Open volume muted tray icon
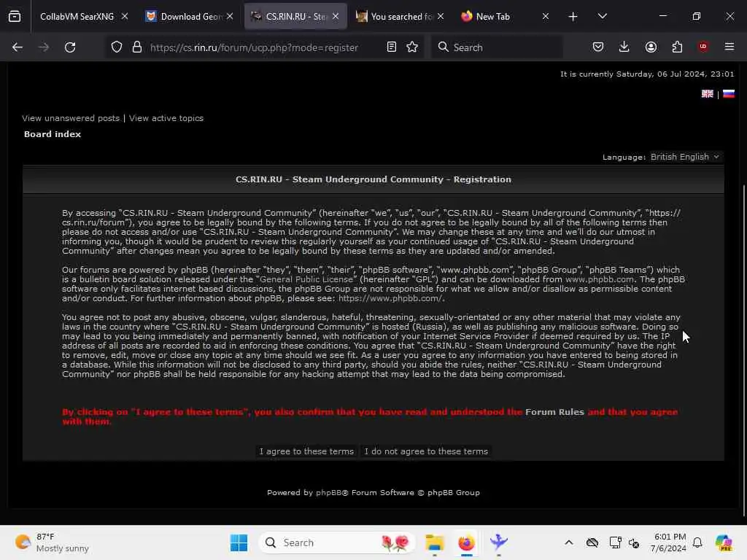Viewport: 747px width, 560px height. [634, 542]
